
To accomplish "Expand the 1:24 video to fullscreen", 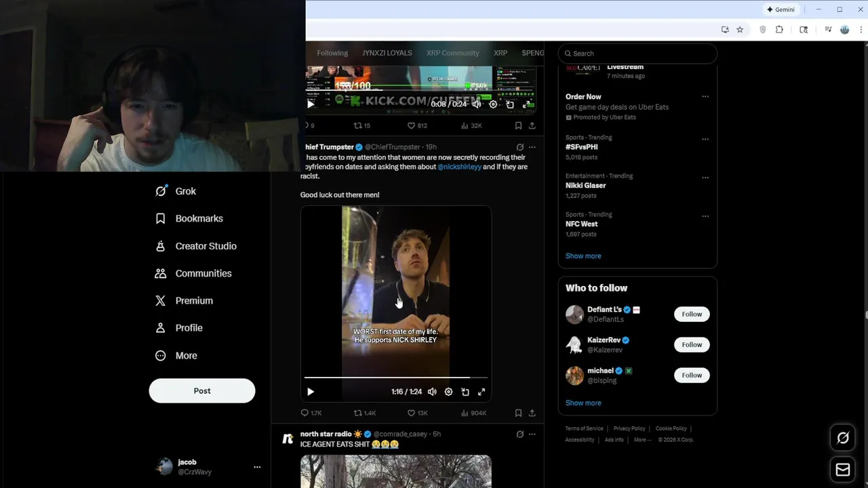I will coord(481,392).
